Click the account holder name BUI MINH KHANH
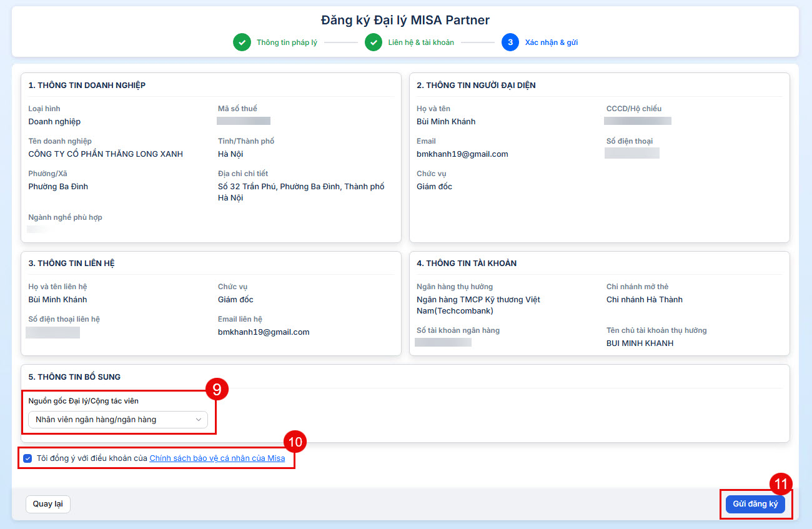The image size is (812, 529). (x=640, y=344)
